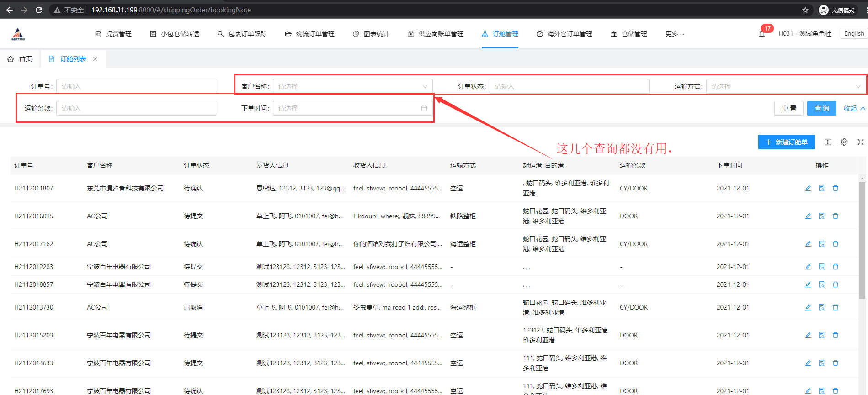Open the 客户名称 dropdown
The height and width of the screenshot is (395, 868).
pos(352,86)
